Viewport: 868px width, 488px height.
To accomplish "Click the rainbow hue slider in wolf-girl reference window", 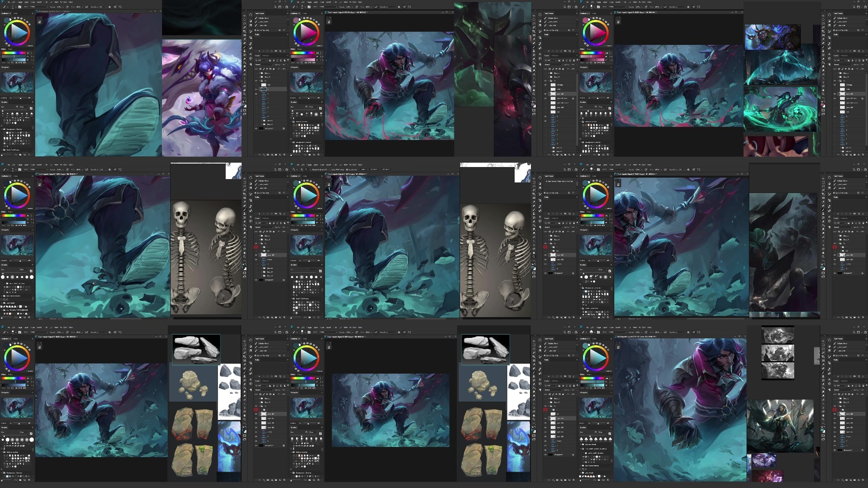I will coord(14,53).
